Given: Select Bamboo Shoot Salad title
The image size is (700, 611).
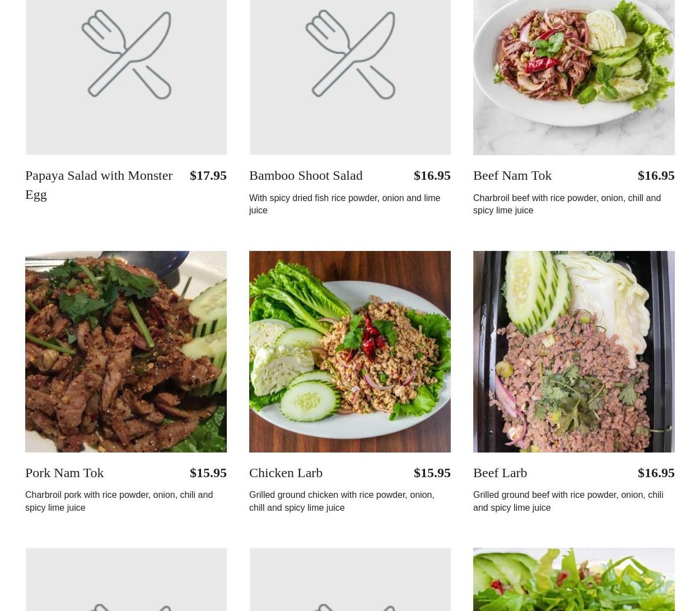Looking at the screenshot, I should pos(306,175).
